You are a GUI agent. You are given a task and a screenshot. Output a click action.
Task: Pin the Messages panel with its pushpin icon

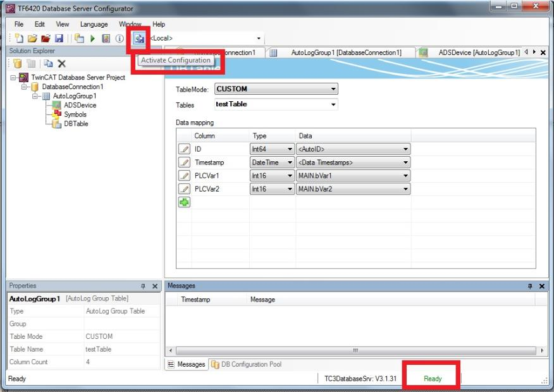pos(530,286)
